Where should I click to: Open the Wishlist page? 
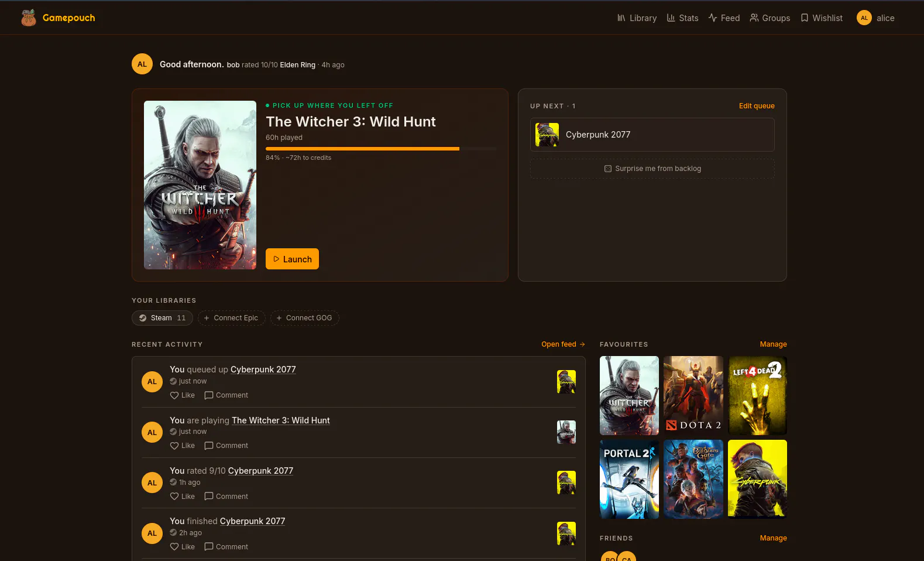tap(822, 18)
